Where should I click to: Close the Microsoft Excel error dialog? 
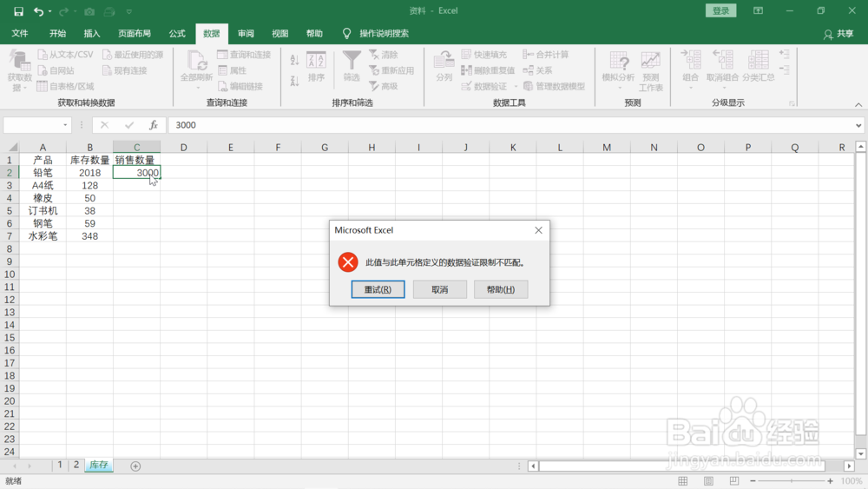[x=539, y=230]
